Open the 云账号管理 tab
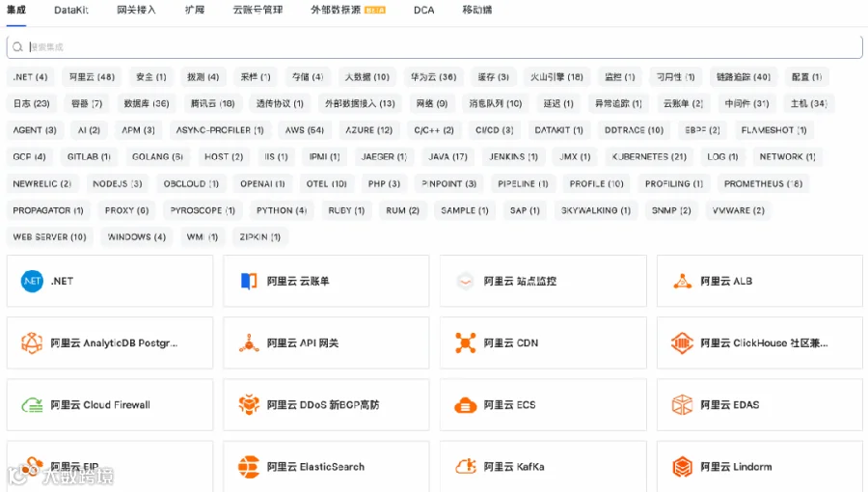This screenshot has width=868, height=492. (258, 10)
